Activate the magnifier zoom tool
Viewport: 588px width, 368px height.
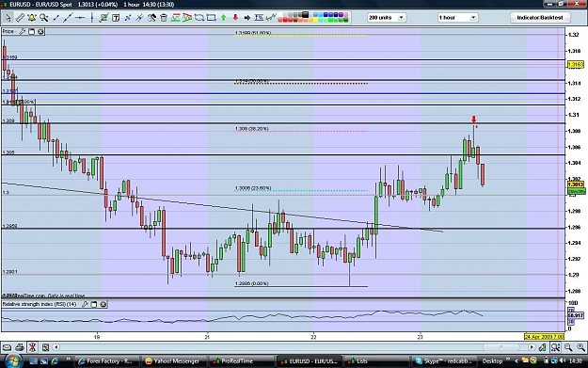(44, 18)
